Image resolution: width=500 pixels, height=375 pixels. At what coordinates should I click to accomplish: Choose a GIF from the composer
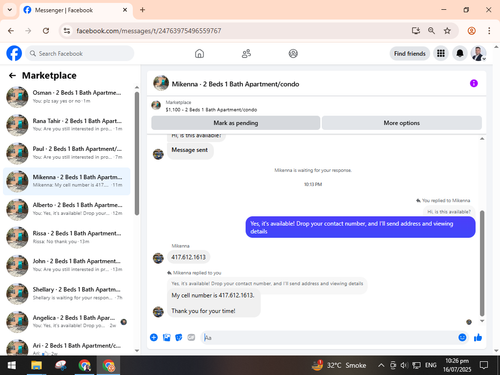191,338
